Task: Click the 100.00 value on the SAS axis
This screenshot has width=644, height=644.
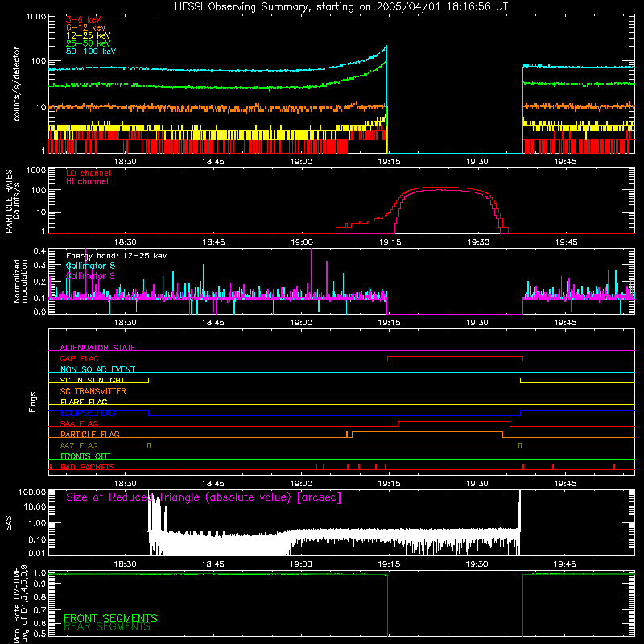Action: (32, 493)
